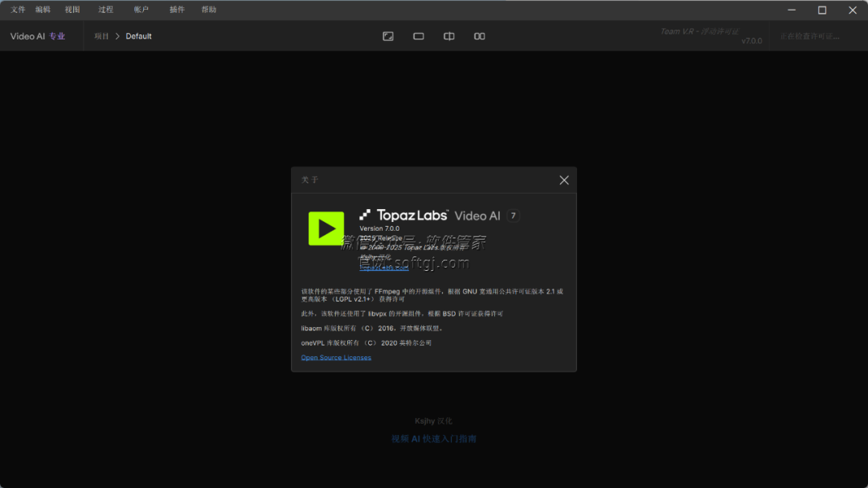Click the v7.0.0 label in header
This screenshot has width=868, height=488.
point(751,40)
